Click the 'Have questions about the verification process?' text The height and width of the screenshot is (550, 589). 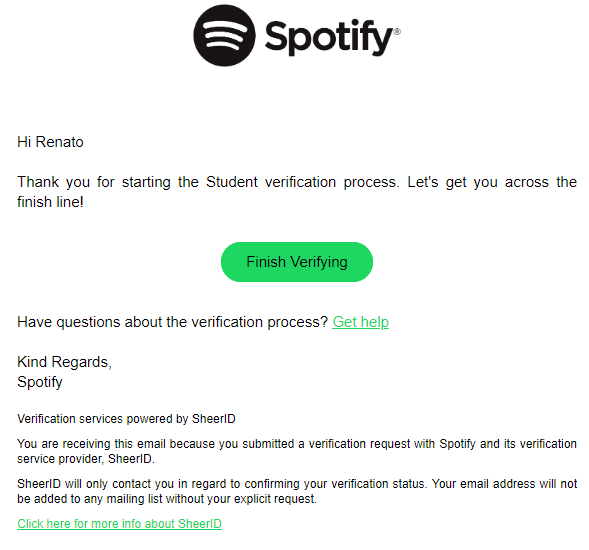[x=173, y=322]
